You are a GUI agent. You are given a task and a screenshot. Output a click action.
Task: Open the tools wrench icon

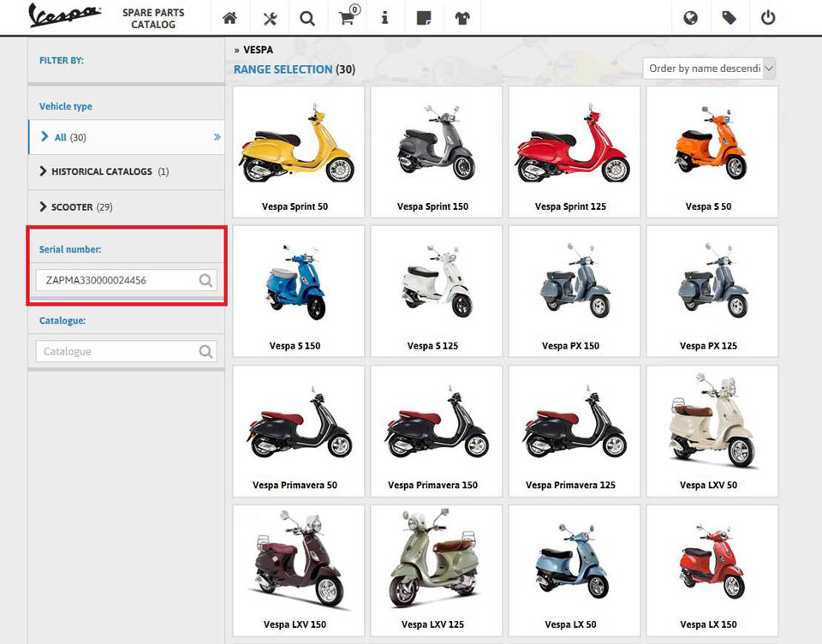click(270, 19)
